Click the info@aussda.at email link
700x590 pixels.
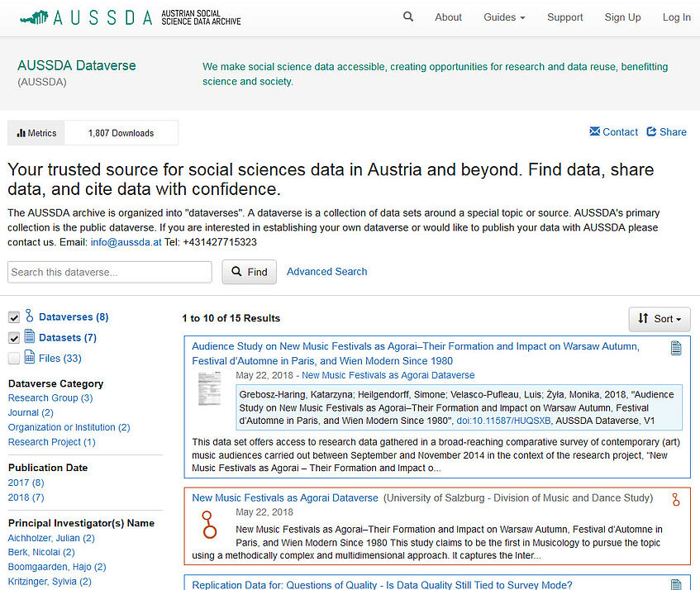[x=126, y=242]
